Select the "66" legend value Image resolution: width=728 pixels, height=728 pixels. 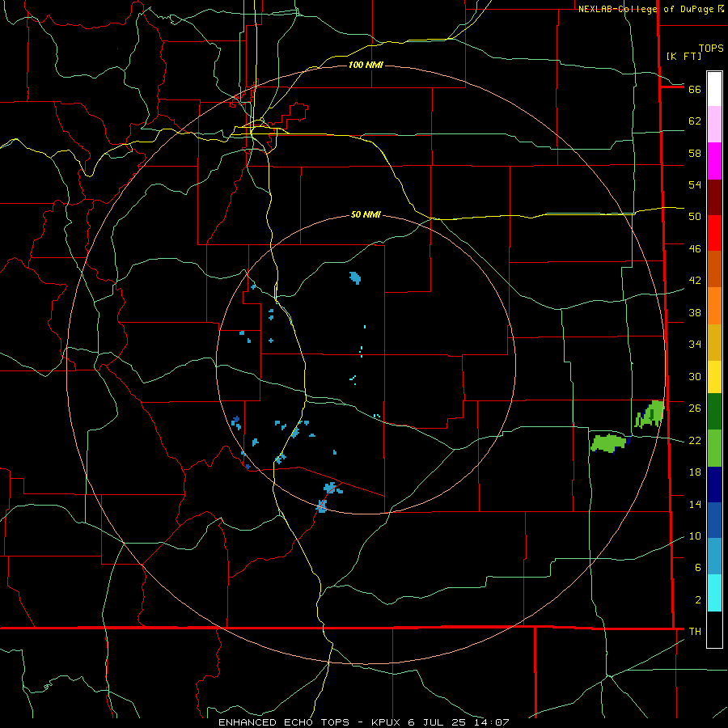coord(695,90)
